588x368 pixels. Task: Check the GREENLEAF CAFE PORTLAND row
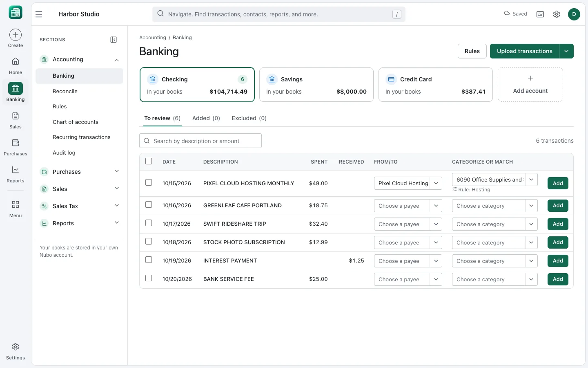point(149,204)
